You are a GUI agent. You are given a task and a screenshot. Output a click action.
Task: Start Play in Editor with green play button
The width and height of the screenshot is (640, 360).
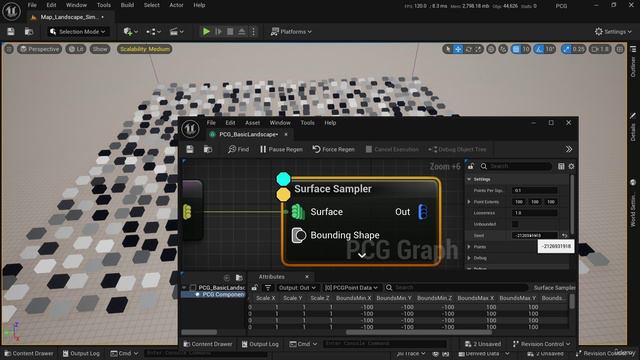206,31
